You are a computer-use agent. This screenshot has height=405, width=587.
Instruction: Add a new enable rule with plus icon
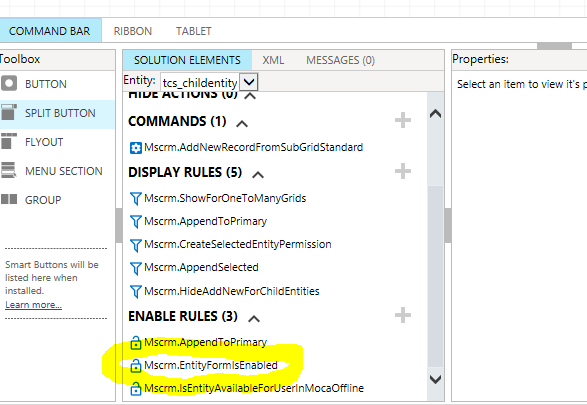403,315
